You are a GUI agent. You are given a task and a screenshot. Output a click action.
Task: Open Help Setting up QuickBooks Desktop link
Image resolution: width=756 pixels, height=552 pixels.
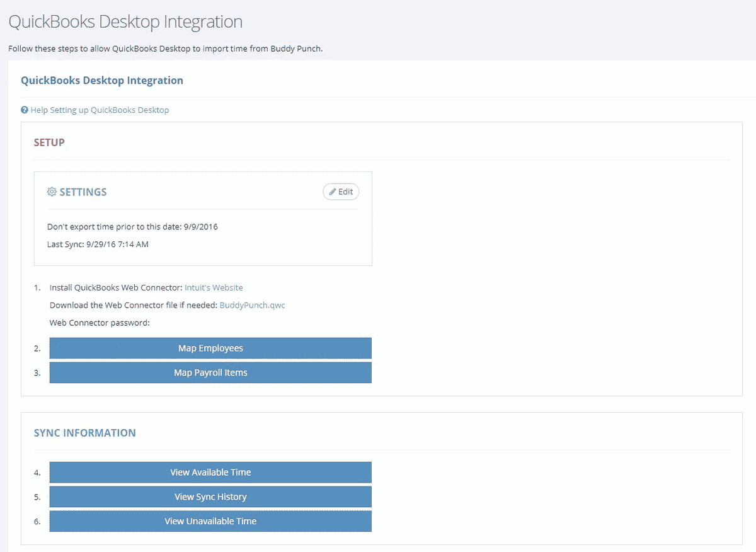pyautogui.click(x=100, y=110)
